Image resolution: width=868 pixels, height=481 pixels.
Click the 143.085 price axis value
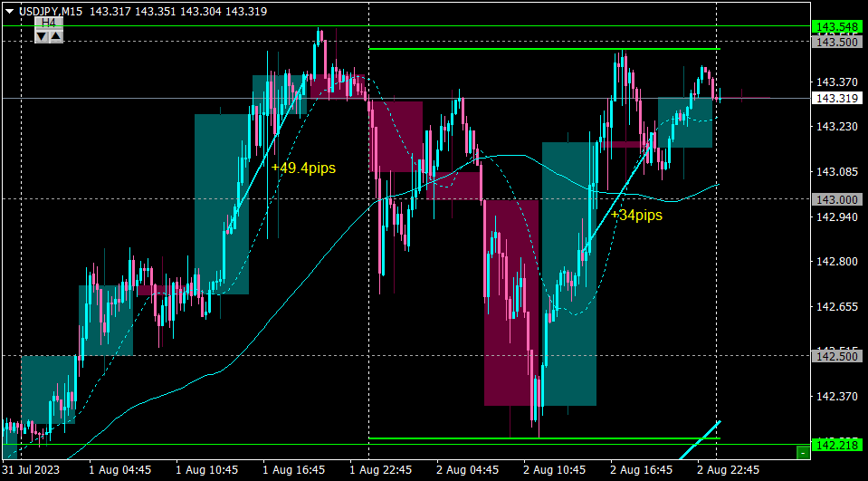(837, 172)
